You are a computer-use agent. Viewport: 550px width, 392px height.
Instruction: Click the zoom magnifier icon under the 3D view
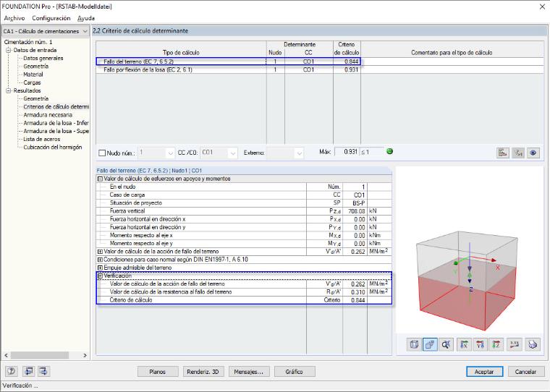click(447, 345)
